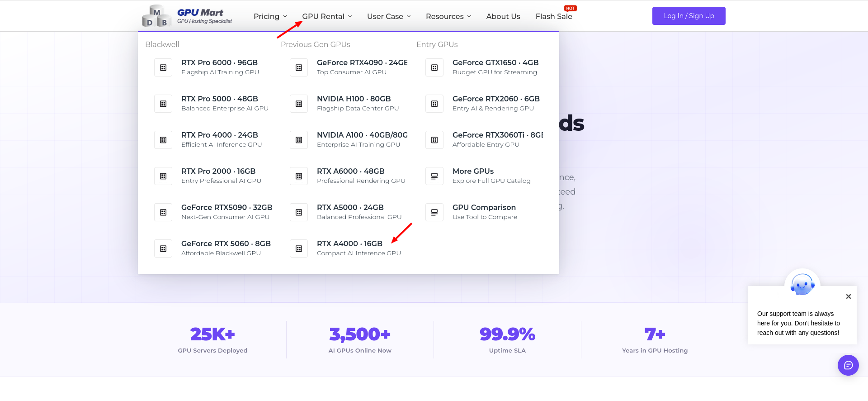Click the icon beside RTX A6000 · 48GB
Image resolution: width=868 pixels, height=401 pixels.
pyautogui.click(x=299, y=176)
